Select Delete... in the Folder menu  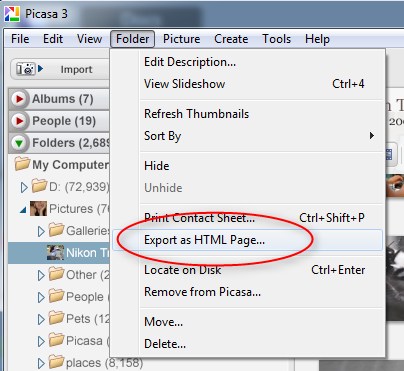point(248,344)
